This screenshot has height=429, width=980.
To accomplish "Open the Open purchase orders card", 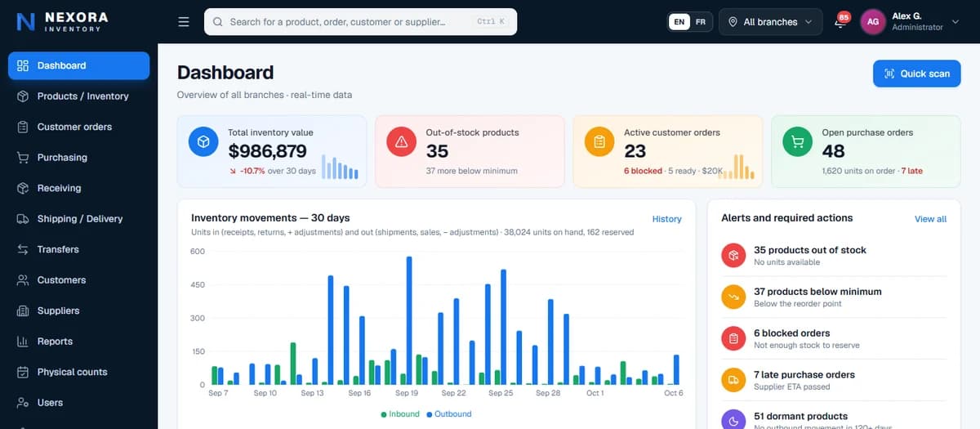I will (866, 151).
